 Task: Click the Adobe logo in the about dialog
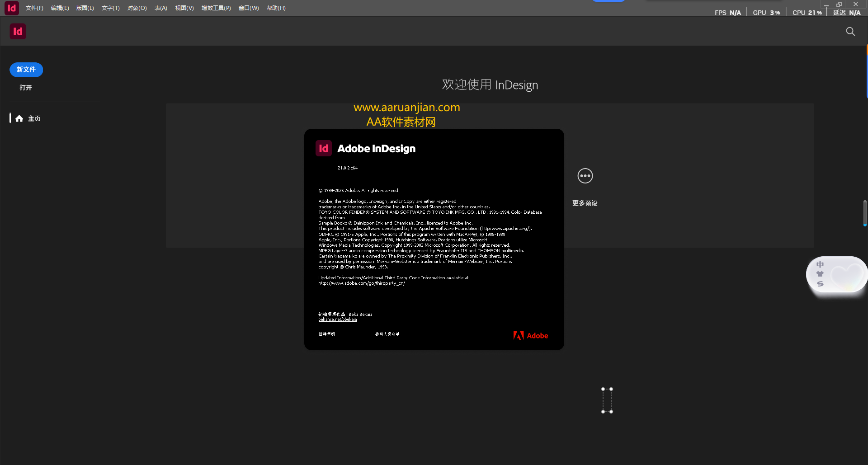pos(531,335)
